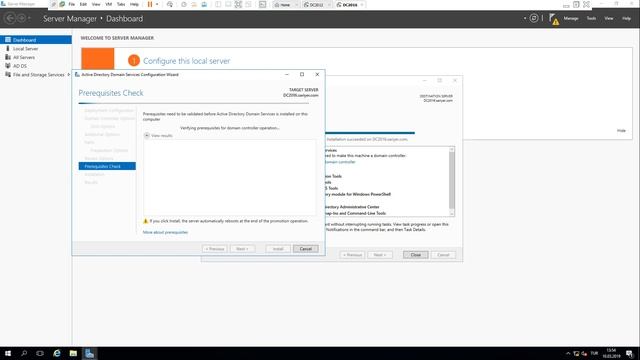Click the Server Manager back arrow
Viewport: 640px width, 360px height.
[x=10, y=18]
